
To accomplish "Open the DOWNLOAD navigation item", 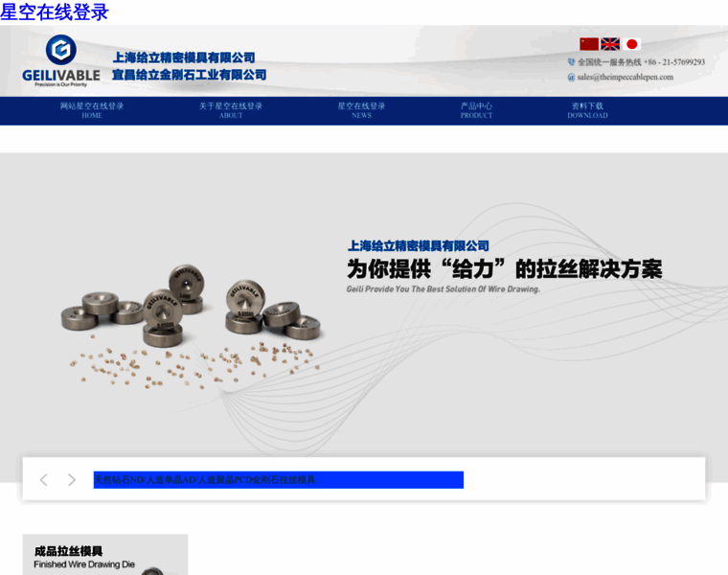I will tap(587, 110).
